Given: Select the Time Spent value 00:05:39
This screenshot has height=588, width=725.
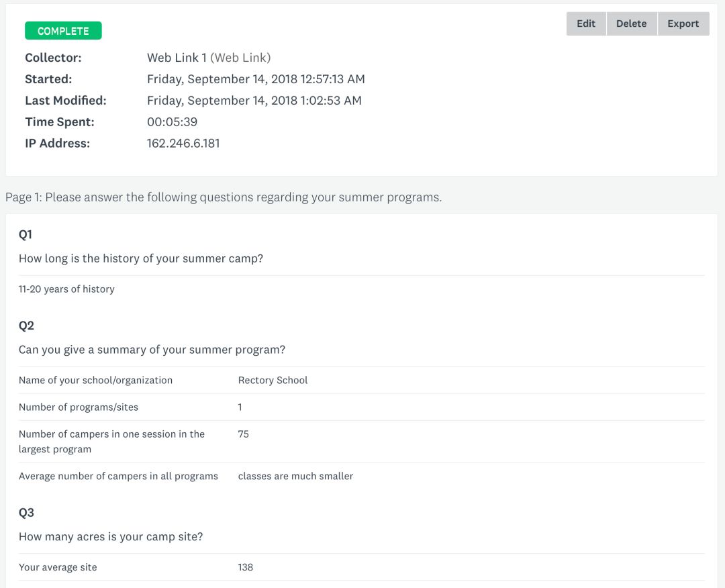Looking at the screenshot, I should tap(172, 122).
